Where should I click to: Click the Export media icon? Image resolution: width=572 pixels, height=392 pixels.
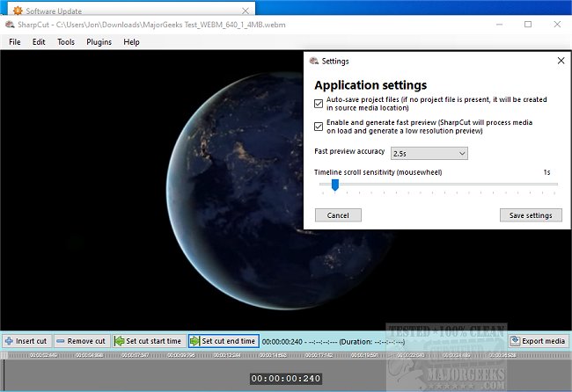(x=515, y=341)
